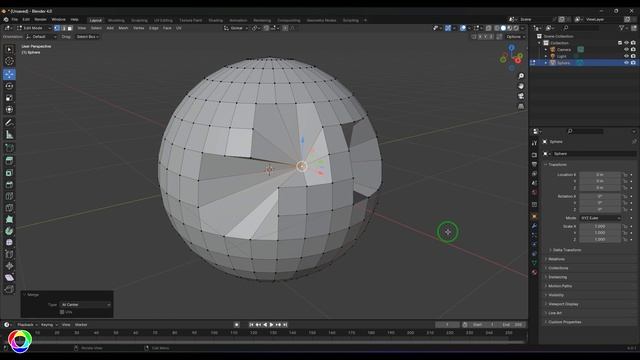
Task: Open the Modifiers wrench properties tab
Action: 534,226
